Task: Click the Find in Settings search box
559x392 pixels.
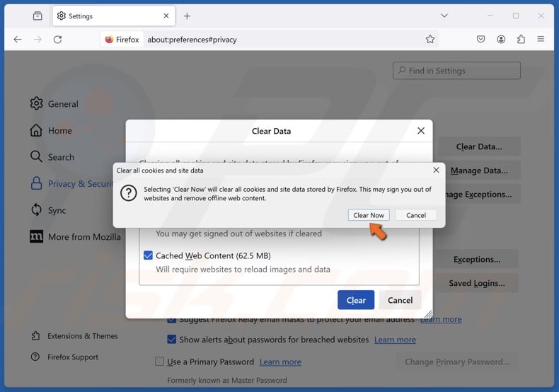Action: [x=456, y=71]
